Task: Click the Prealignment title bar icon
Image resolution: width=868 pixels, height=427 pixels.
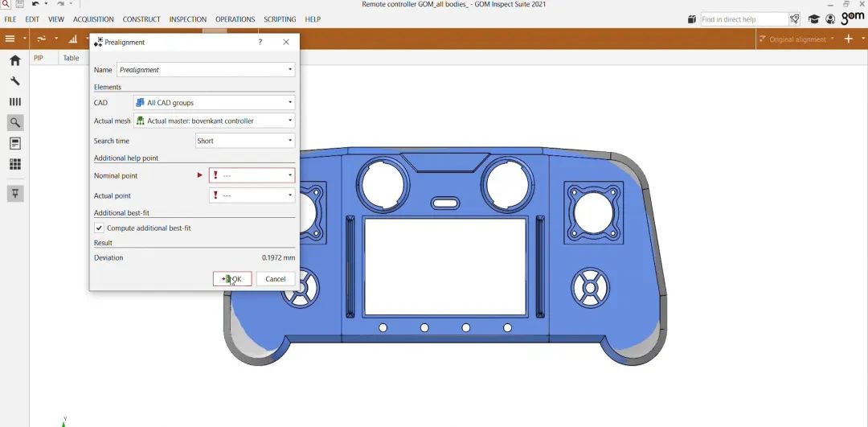Action: (x=98, y=42)
